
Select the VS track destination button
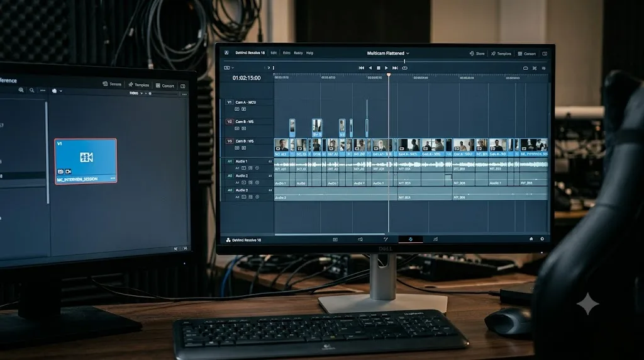point(229,141)
